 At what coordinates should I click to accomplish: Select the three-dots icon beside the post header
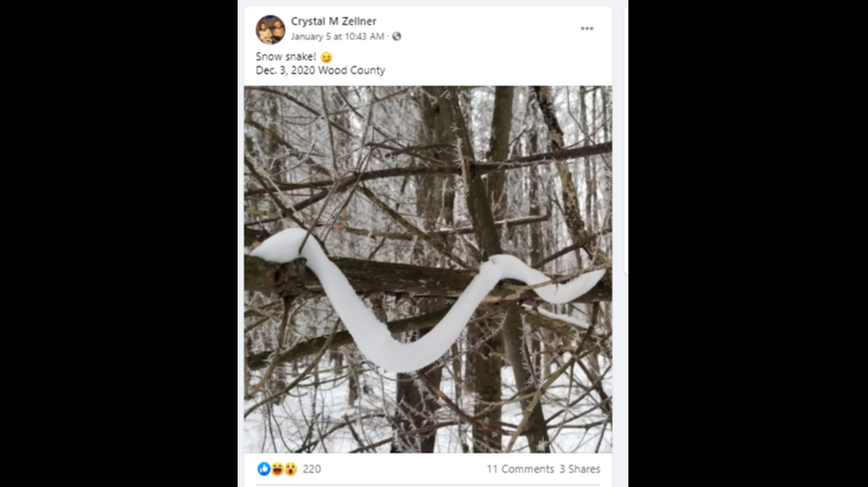586,27
